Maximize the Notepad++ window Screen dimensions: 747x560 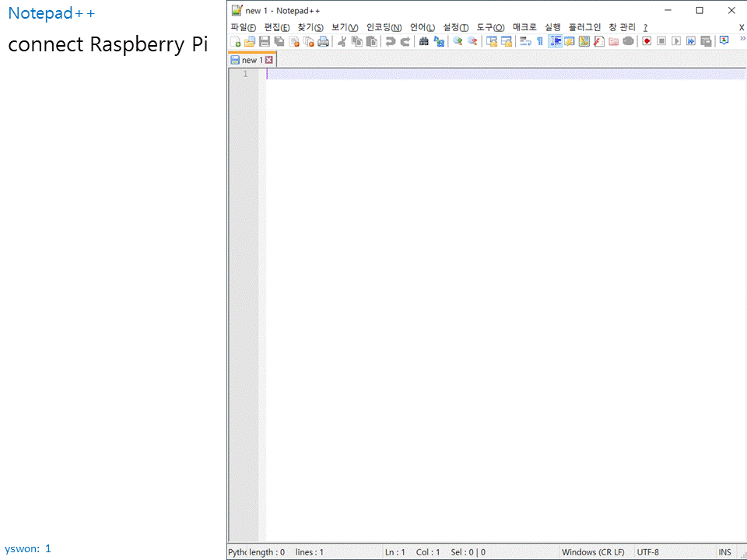coord(700,10)
